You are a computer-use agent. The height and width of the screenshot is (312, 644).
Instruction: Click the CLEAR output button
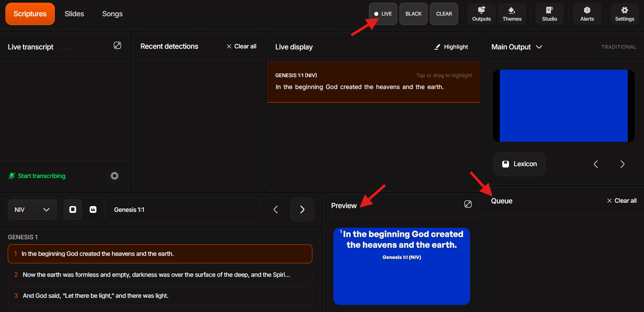click(444, 14)
